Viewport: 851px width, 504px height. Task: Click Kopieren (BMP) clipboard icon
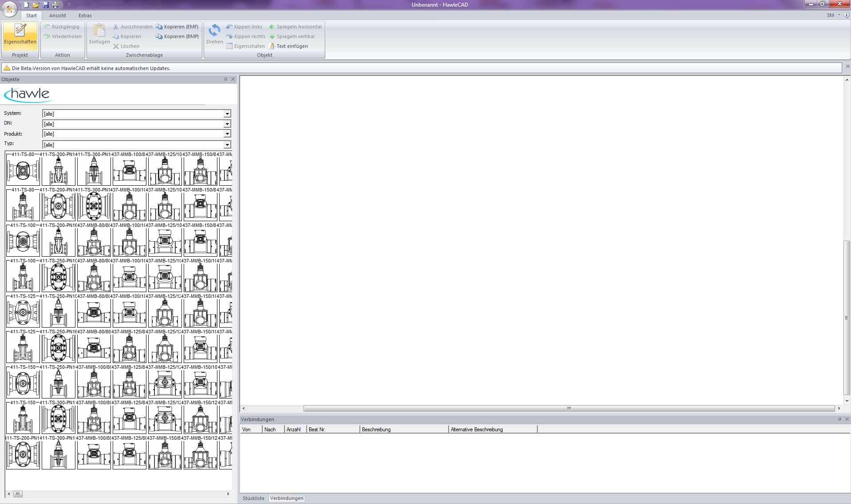(x=159, y=36)
